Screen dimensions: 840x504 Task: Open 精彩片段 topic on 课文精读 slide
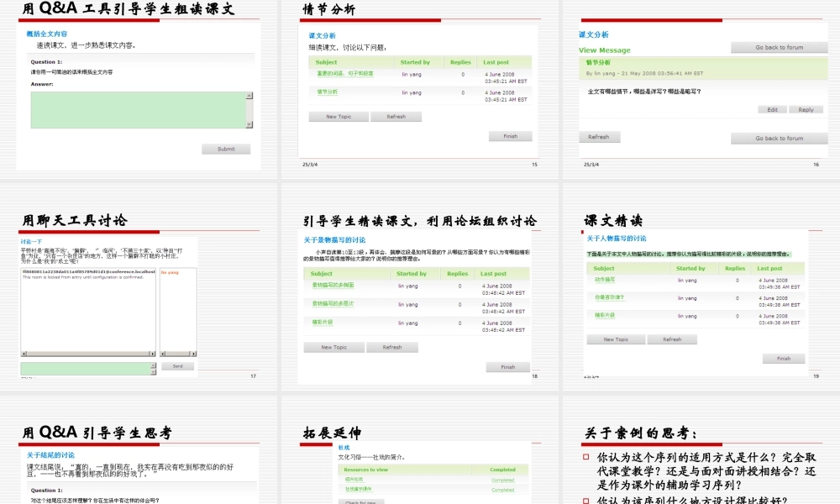(605, 315)
